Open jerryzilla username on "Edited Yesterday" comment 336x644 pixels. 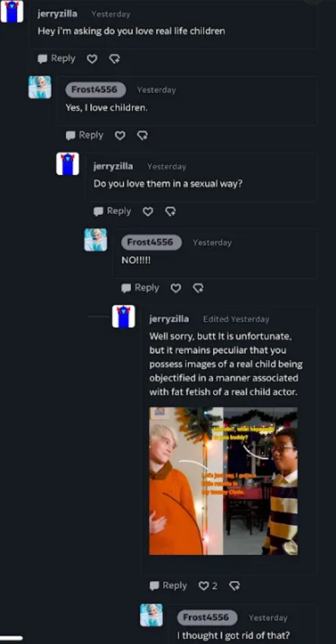click(x=169, y=319)
